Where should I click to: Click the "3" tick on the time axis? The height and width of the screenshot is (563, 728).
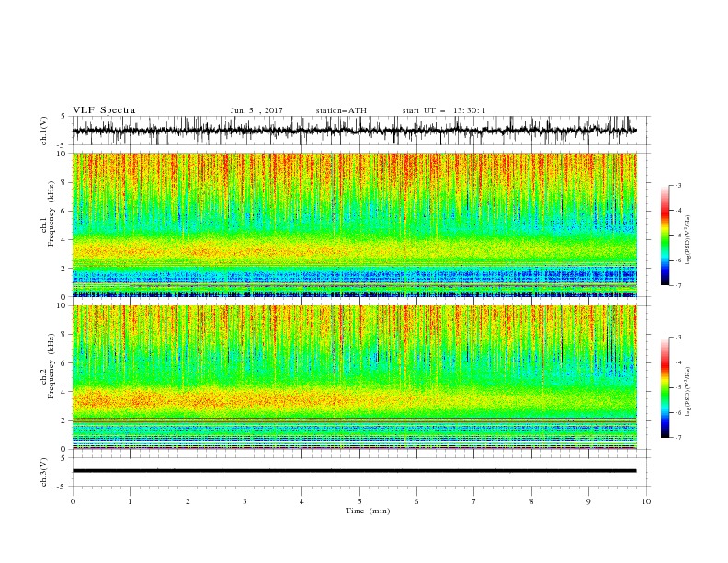(245, 501)
